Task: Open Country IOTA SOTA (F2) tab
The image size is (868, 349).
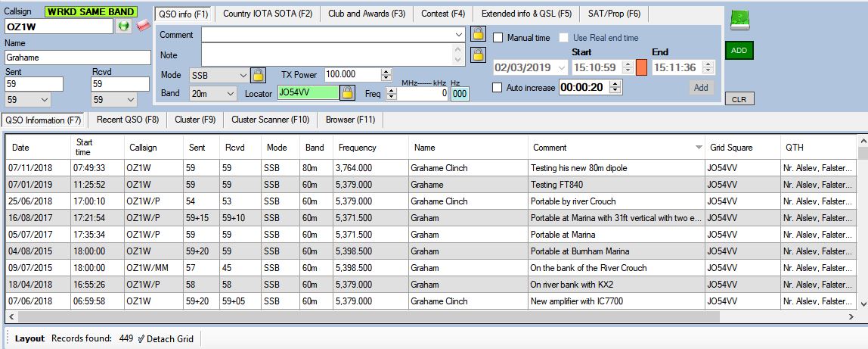Action: (268, 14)
